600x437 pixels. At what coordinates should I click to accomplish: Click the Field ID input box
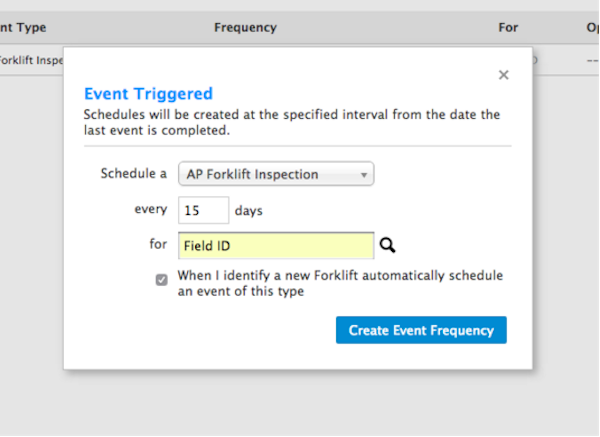(x=276, y=245)
